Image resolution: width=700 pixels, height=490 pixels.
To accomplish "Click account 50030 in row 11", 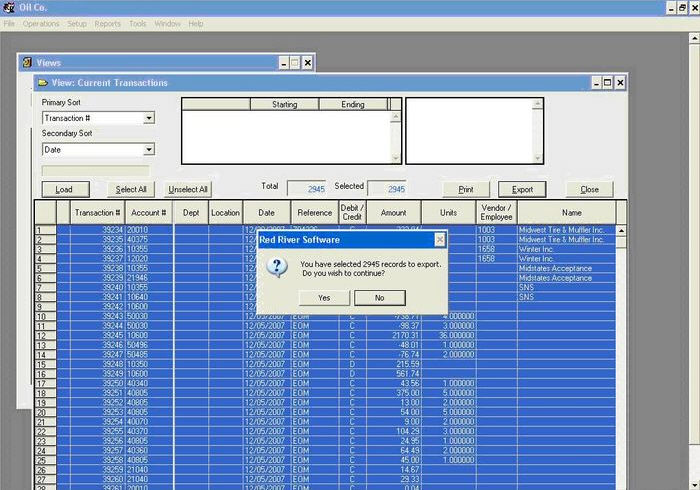I will click(149, 326).
